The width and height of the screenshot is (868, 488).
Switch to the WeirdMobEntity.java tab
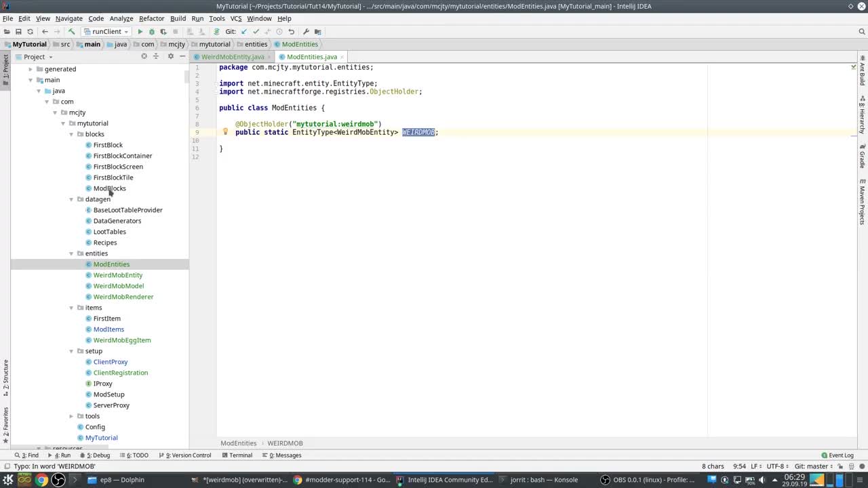232,57
